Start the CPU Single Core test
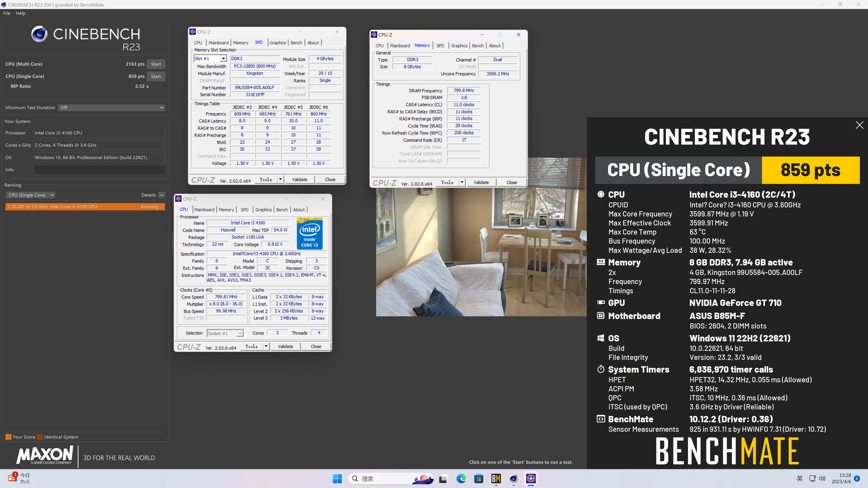Viewport: 868px width, 488px height. coord(156,76)
